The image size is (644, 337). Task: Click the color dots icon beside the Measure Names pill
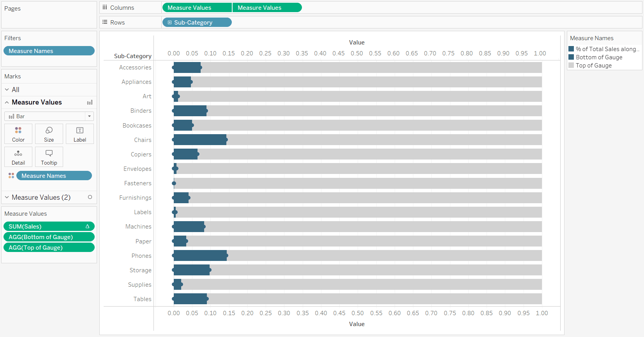[11, 176]
